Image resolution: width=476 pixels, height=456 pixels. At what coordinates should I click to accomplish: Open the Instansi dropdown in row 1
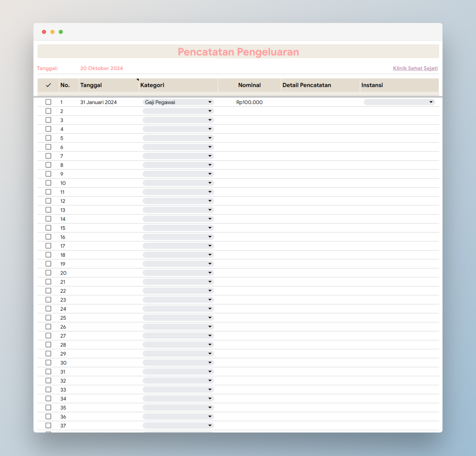pos(399,102)
